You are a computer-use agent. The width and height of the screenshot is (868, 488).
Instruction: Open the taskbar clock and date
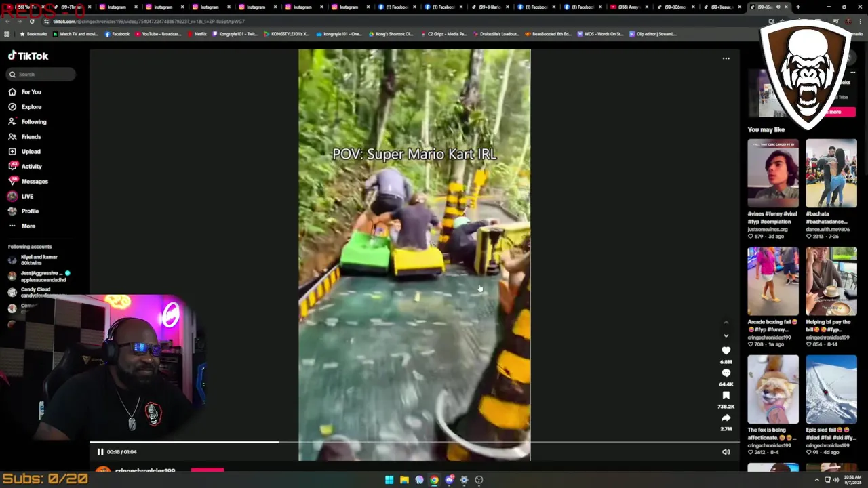853,480
